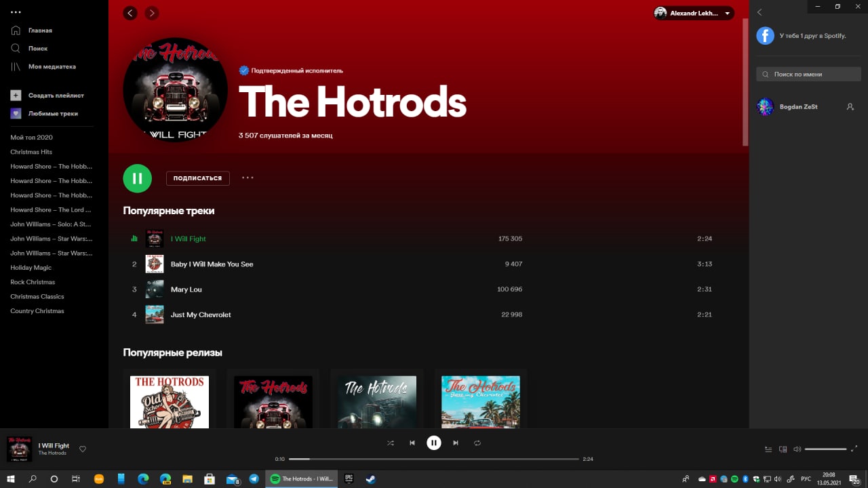868x488 pixels.
Task: Click the Bluetooth icon in system tray
Action: coord(745,479)
